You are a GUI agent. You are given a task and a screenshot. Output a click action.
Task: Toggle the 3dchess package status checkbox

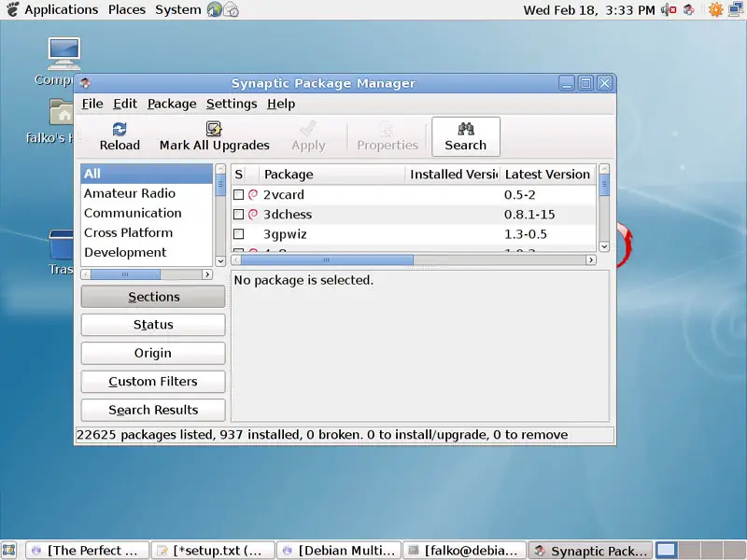(x=239, y=215)
